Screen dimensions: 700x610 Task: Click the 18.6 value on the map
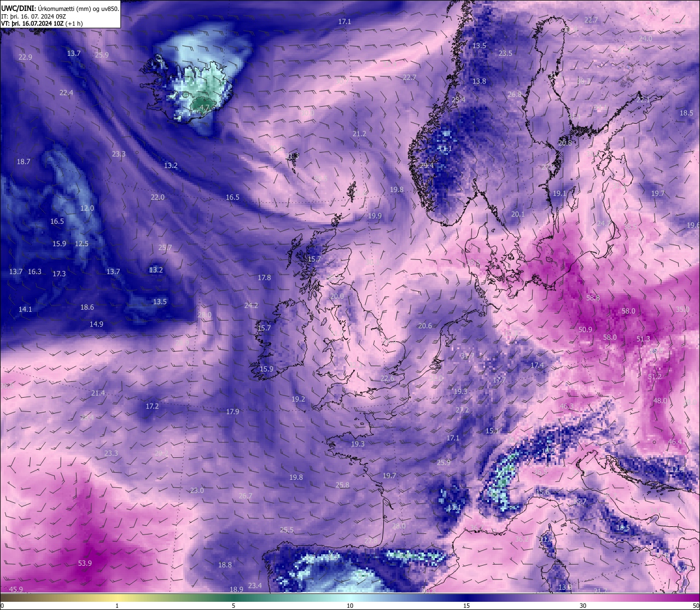[x=87, y=307]
